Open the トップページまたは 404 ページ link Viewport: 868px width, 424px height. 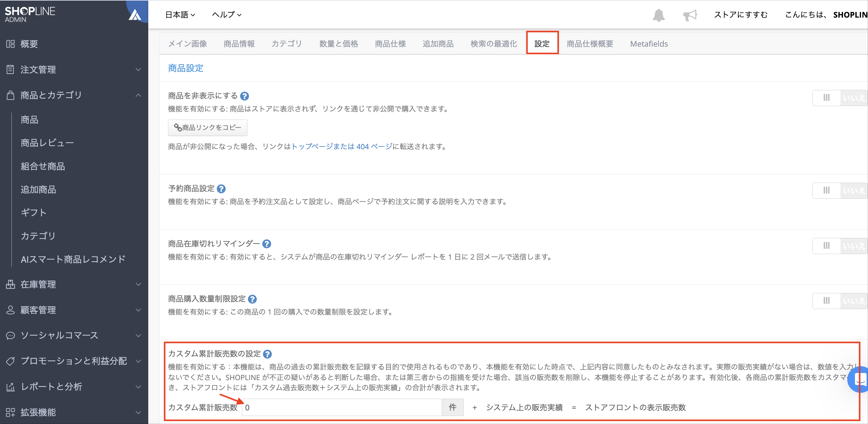pos(342,146)
